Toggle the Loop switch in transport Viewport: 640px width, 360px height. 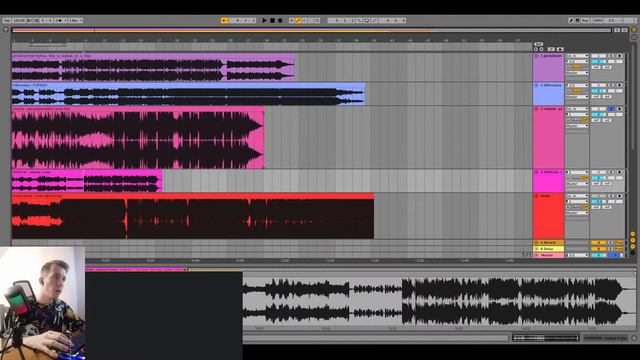coord(367,20)
